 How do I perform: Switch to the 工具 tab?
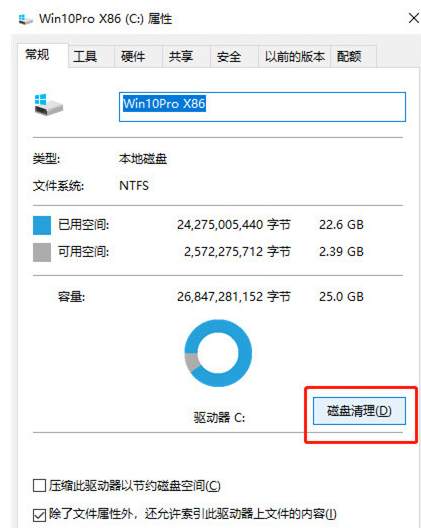(91, 57)
